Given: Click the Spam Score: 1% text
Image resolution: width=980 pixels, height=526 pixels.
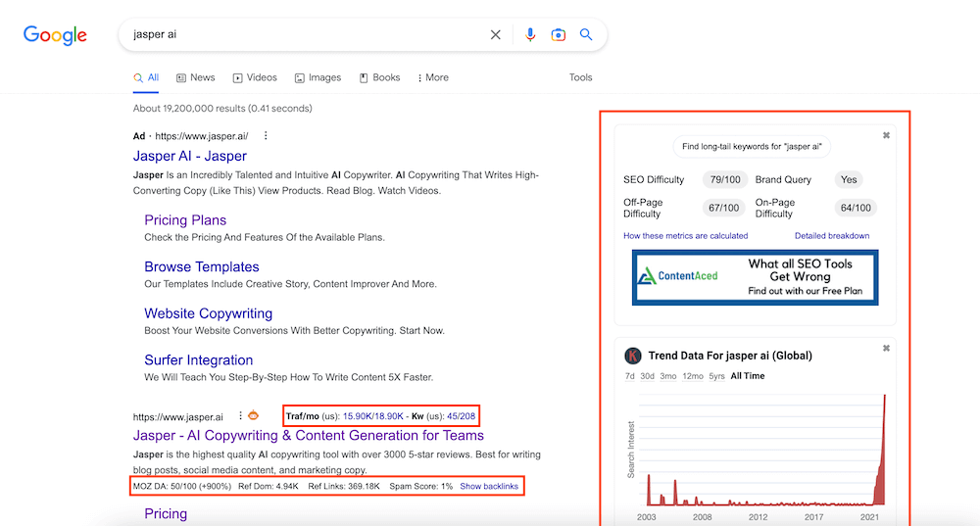Looking at the screenshot, I should coord(420,486).
